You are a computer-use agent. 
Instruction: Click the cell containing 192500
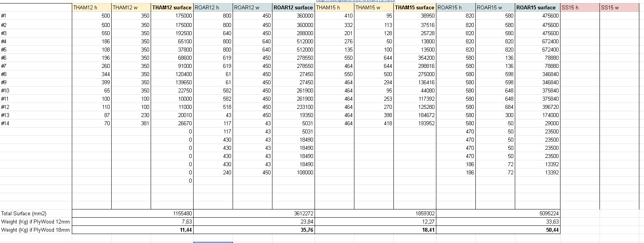pos(172,33)
